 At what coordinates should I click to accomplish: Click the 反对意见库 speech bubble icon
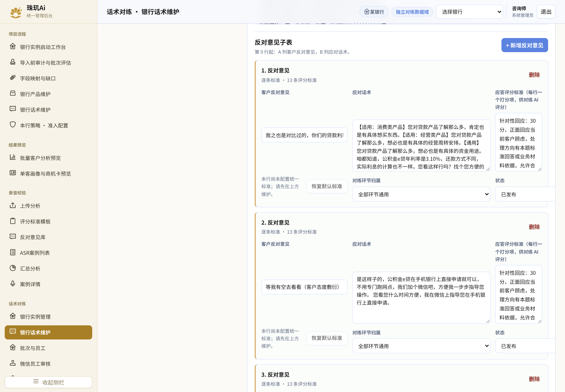tap(13, 237)
